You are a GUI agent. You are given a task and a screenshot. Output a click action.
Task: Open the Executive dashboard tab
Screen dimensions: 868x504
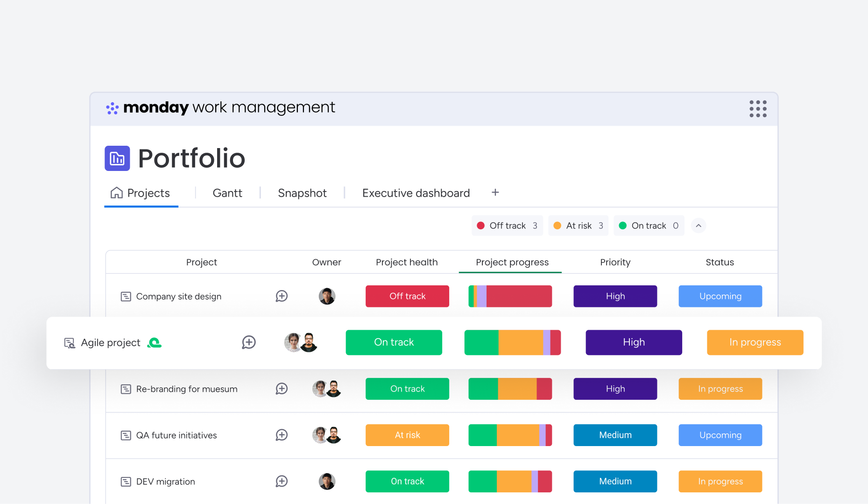[416, 193]
